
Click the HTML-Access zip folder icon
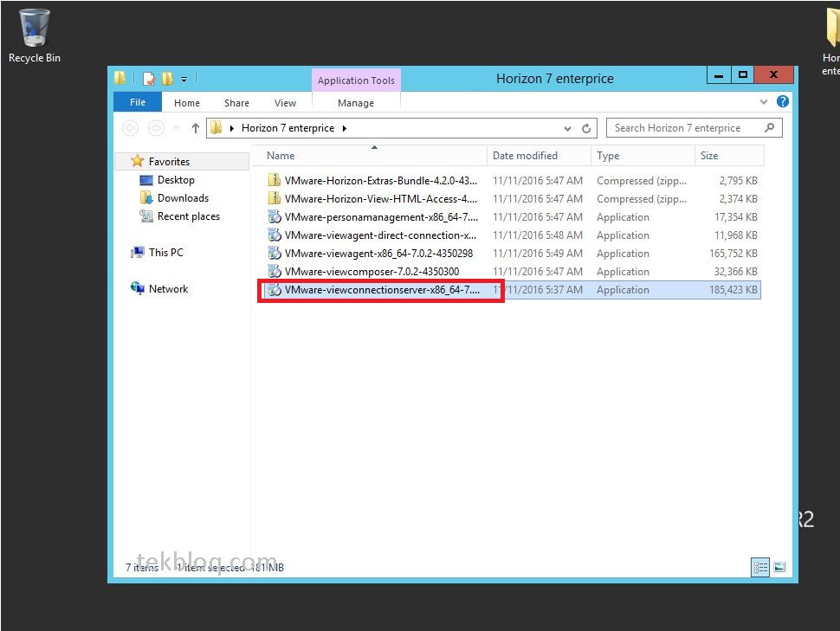click(x=275, y=198)
